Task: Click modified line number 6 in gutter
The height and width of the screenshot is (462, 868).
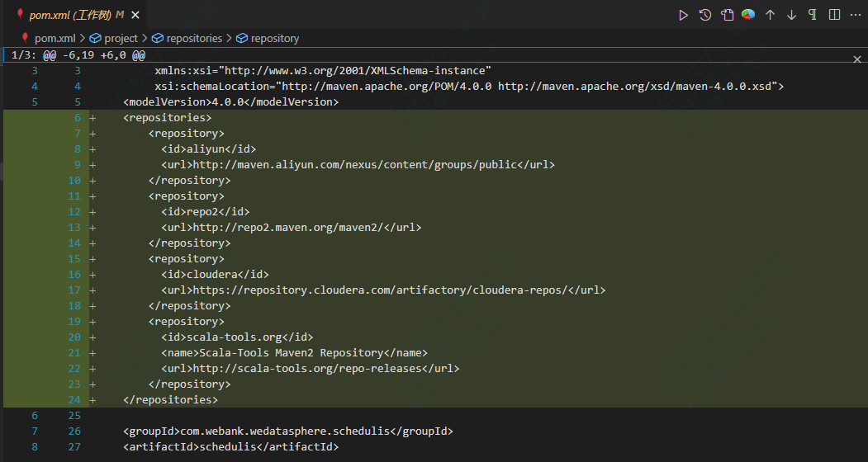Action: click(78, 118)
